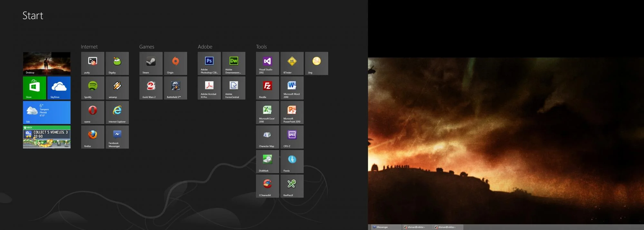Image resolution: width=644 pixels, height=230 pixels.
Task: Open the Tampere weather live tile
Action: pos(47,112)
